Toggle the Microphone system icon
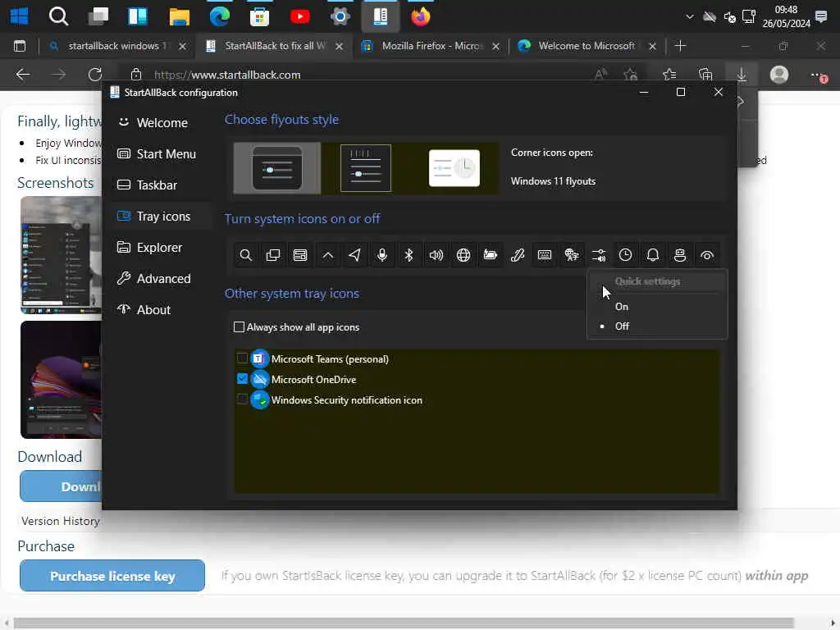Image resolution: width=840 pixels, height=630 pixels. (382, 255)
